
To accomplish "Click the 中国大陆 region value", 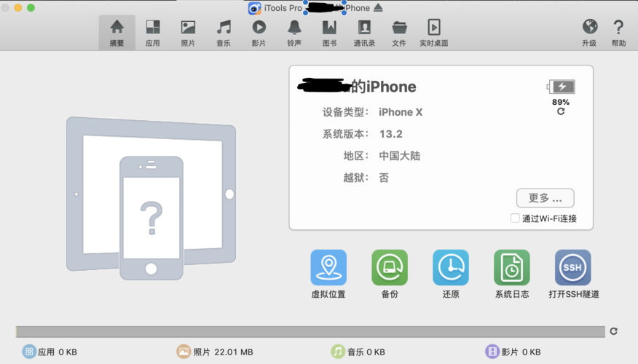I will tap(400, 157).
